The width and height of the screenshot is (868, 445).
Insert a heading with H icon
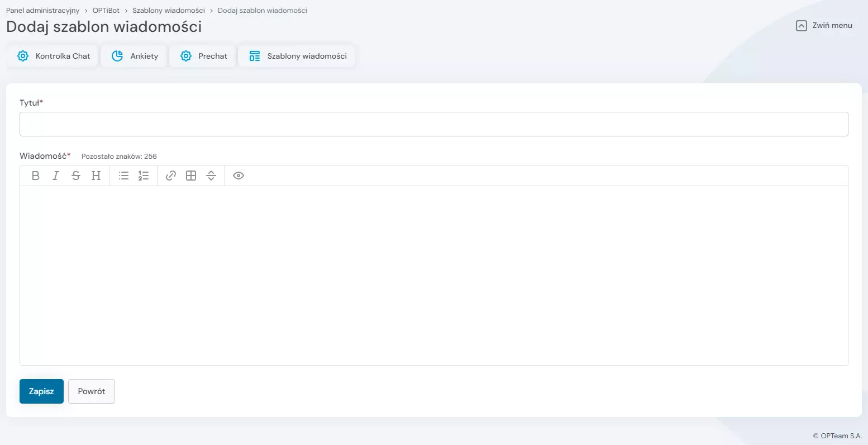click(96, 176)
